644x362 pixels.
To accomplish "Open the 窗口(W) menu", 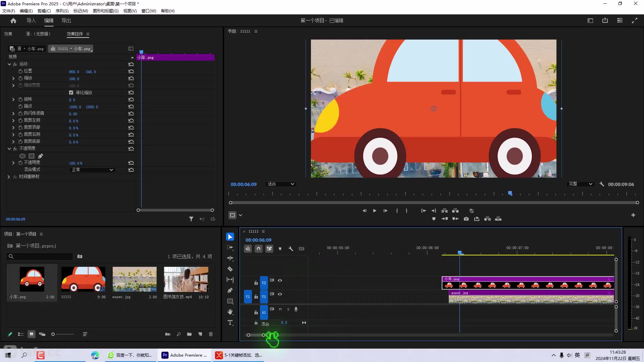I will [x=149, y=11].
